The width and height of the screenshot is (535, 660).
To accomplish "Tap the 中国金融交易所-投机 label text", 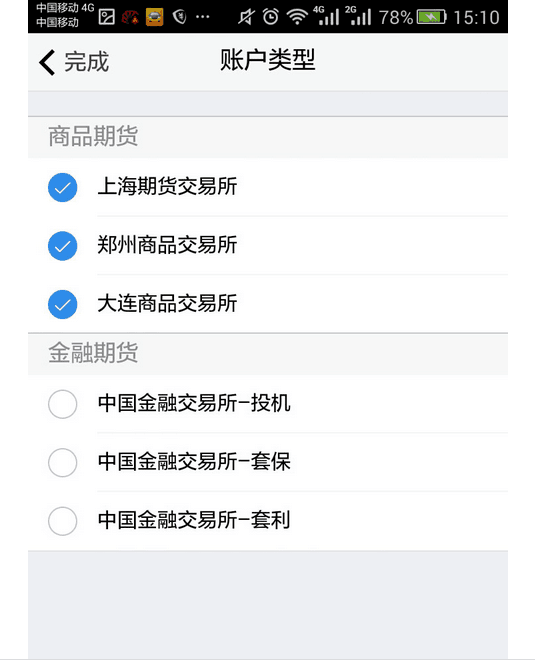I will tap(194, 403).
